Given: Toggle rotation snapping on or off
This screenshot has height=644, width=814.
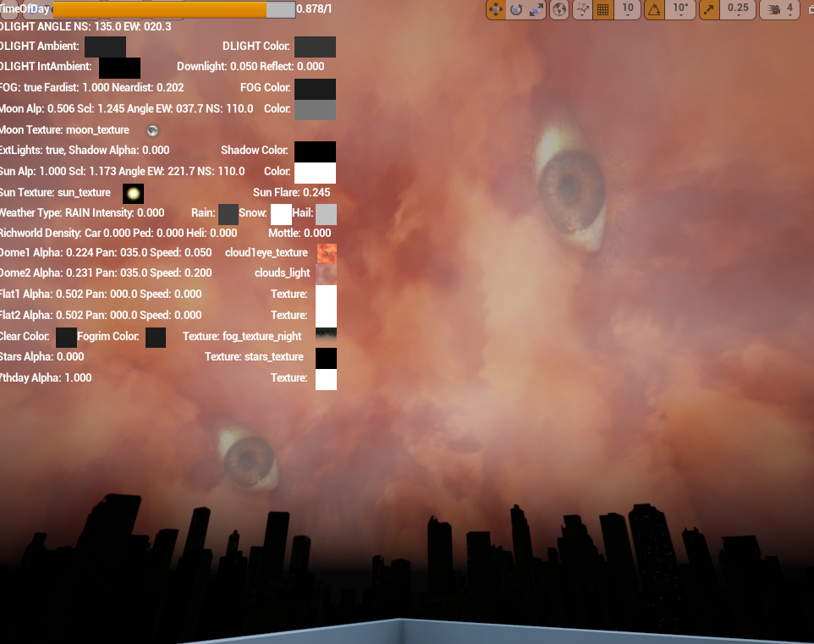Looking at the screenshot, I should point(654,10).
